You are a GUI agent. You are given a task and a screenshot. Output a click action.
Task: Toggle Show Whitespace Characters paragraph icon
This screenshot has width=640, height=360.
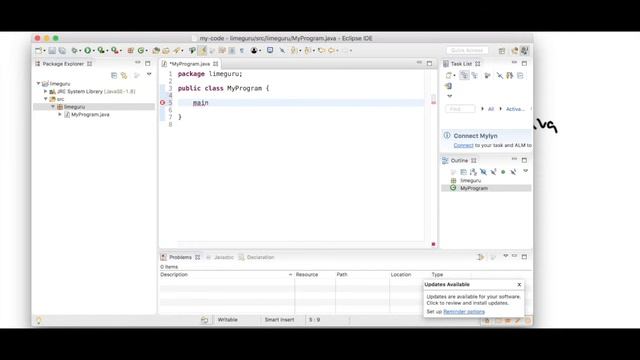[x=242, y=51]
